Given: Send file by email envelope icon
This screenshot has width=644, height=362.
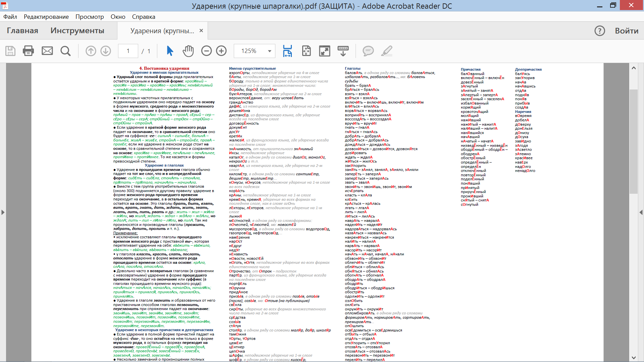Looking at the screenshot, I should 47,51.
